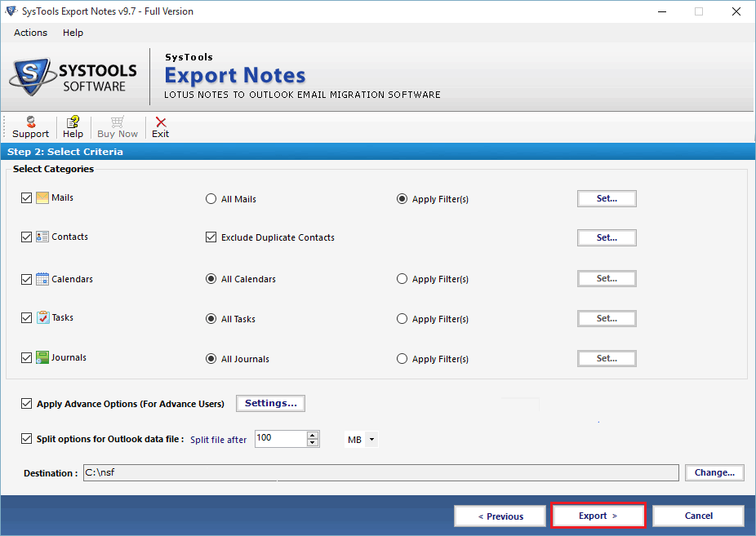Viewport: 756px width, 536px height.
Task: Select Apply Filter(s) for Mails
Action: pos(402,199)
